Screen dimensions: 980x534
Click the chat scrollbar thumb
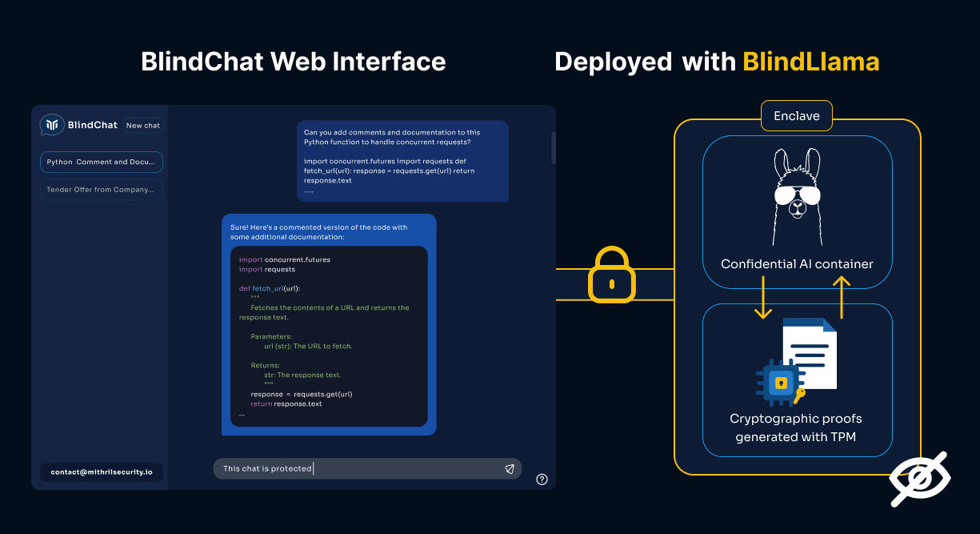pyautogui.click(x=553, y=148)
